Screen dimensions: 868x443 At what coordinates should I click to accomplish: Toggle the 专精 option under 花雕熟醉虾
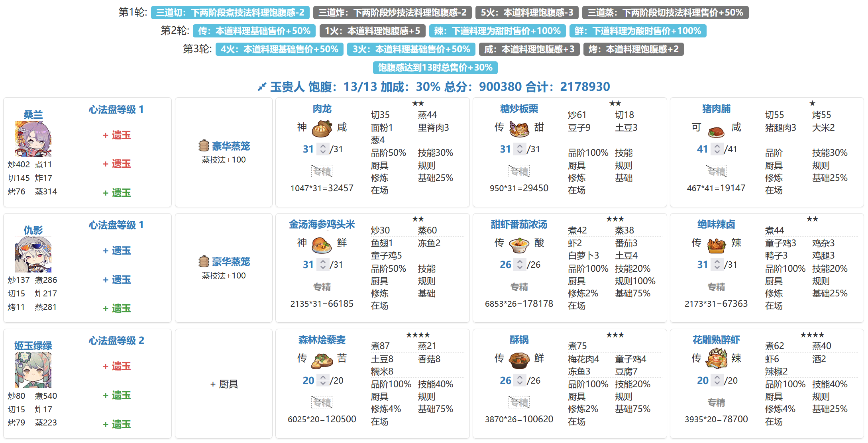pyautogui.click(x=716, y=402)
